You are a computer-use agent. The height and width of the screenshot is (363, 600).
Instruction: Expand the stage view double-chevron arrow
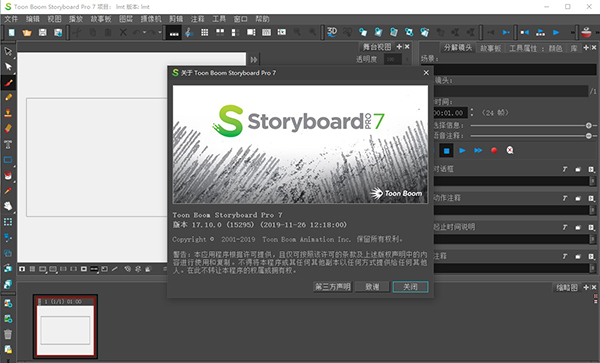pos(254,60)
